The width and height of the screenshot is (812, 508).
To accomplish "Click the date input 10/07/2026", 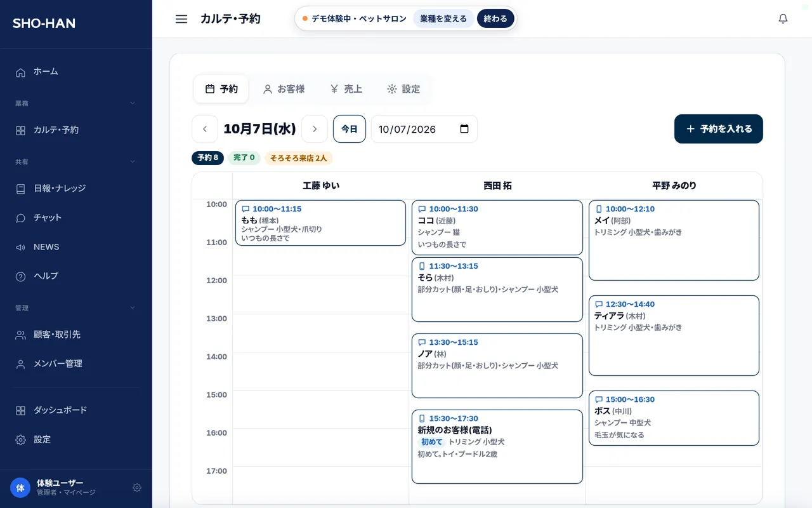I will click(424, 129).
